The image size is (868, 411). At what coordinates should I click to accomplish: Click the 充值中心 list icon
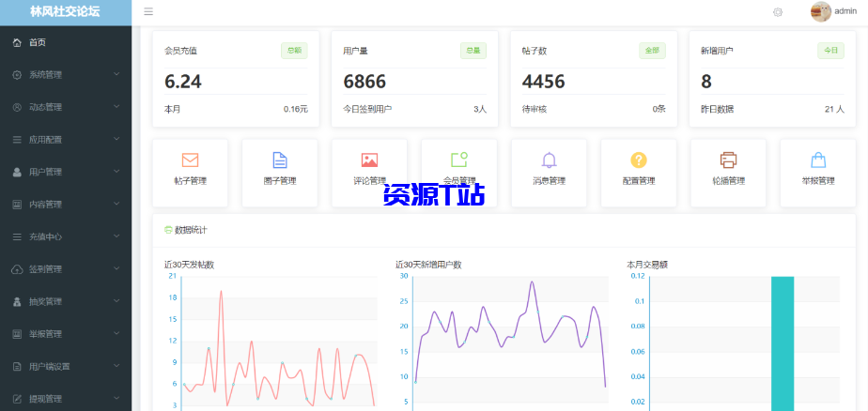point(17,236)
